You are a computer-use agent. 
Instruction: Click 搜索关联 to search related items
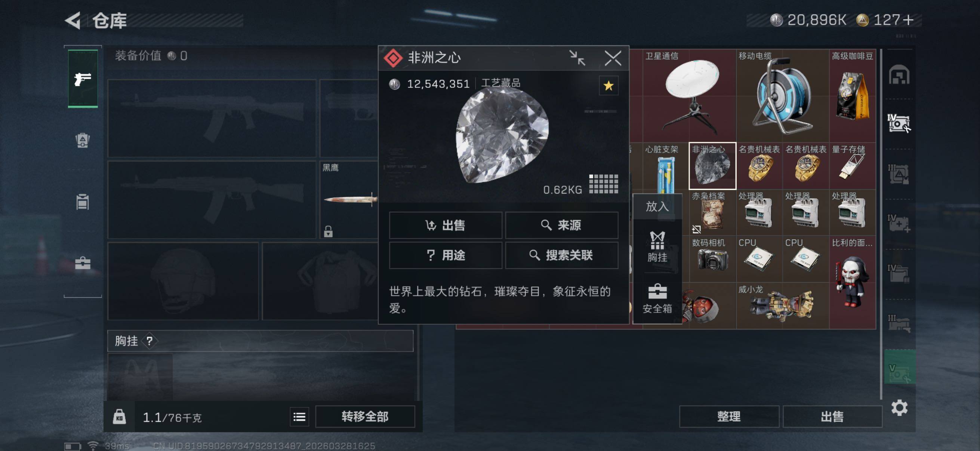(561, 255)
